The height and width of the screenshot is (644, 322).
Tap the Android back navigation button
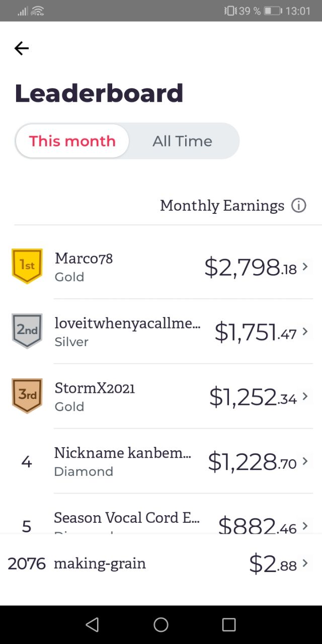click(92, 624)
